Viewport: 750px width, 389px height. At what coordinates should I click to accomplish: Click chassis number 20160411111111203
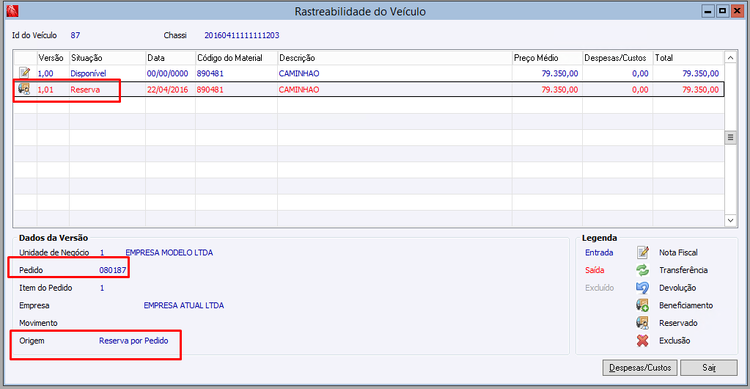(242, 35)
